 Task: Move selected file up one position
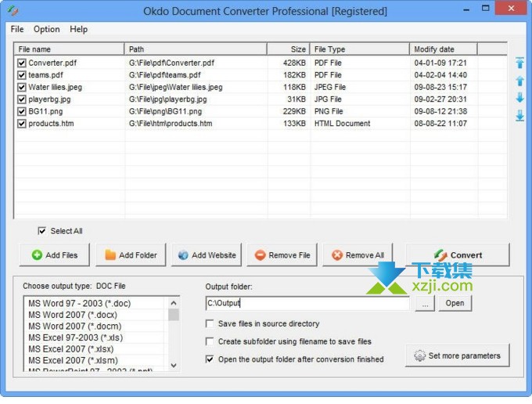pos(519,81)
